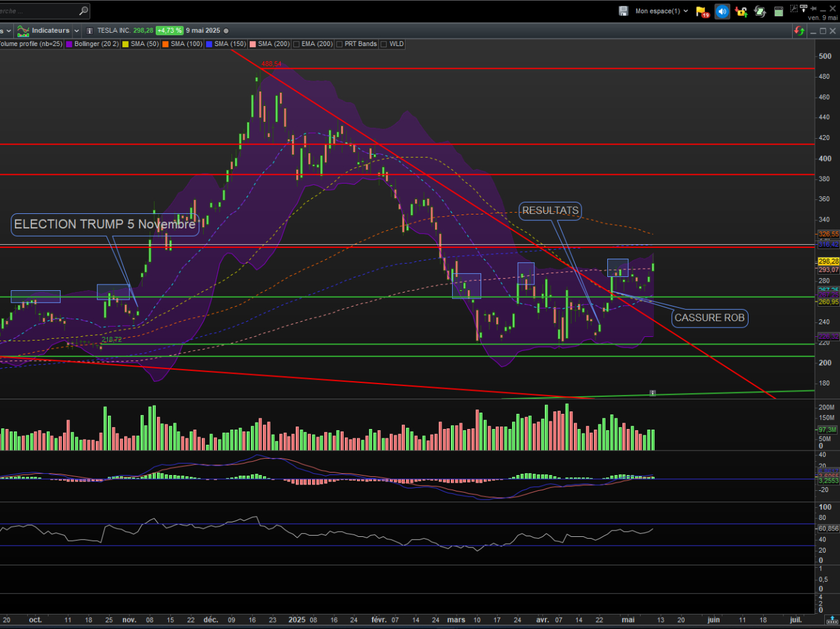
Task: Click the red-green swap arrows icon on chart bar
Action: 799,31
